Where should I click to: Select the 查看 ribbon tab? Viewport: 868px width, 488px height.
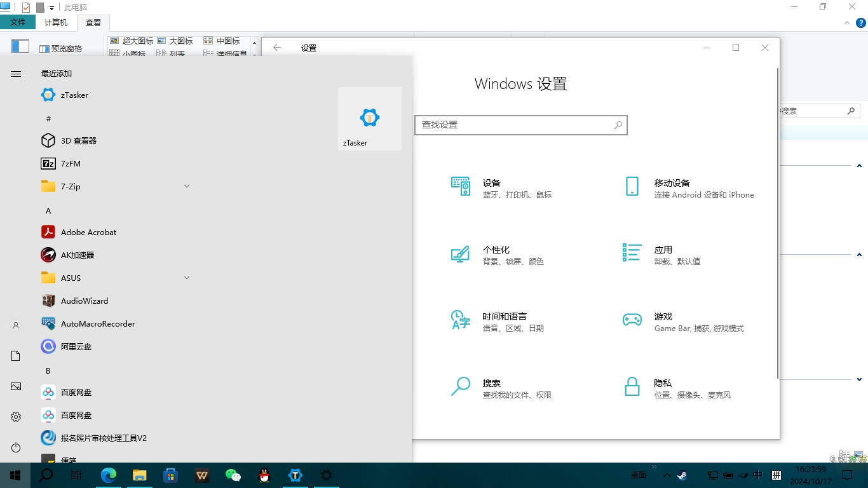93,22
